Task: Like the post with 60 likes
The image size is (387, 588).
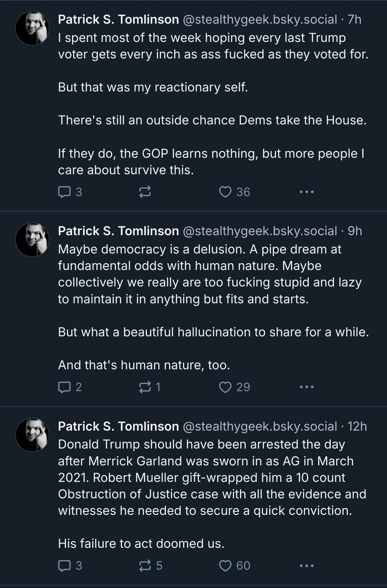Action: pyautogui.click(x=225, y=566)
